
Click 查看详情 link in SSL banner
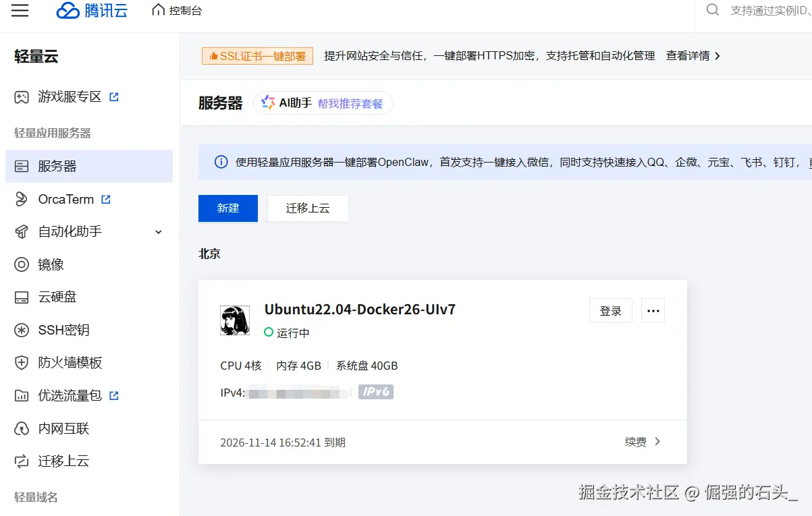click(688, 56)
